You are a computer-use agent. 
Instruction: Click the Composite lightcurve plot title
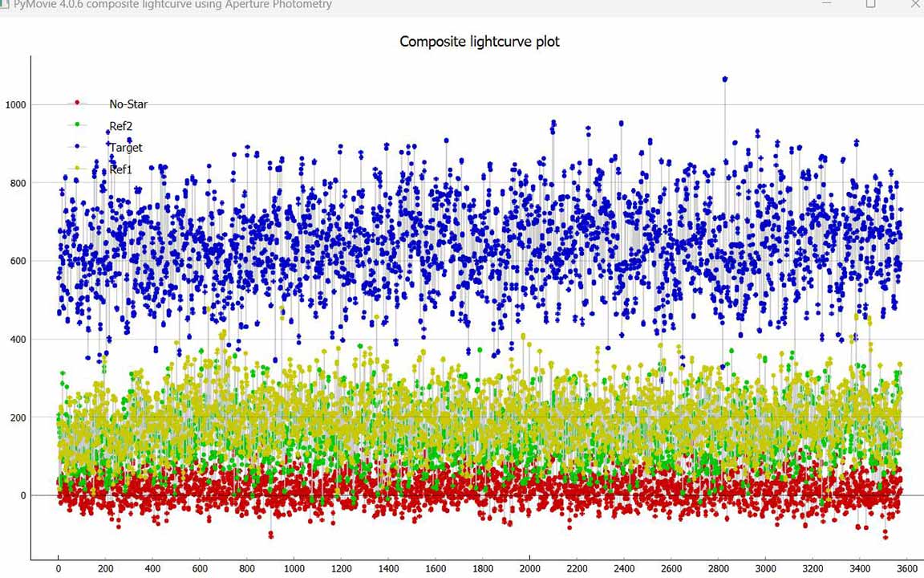(480, 42)
